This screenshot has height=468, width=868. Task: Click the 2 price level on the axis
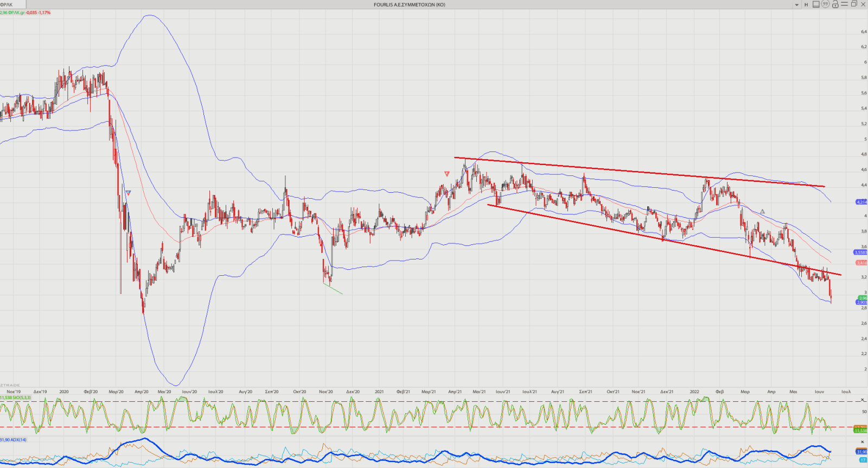click(865, 369)
